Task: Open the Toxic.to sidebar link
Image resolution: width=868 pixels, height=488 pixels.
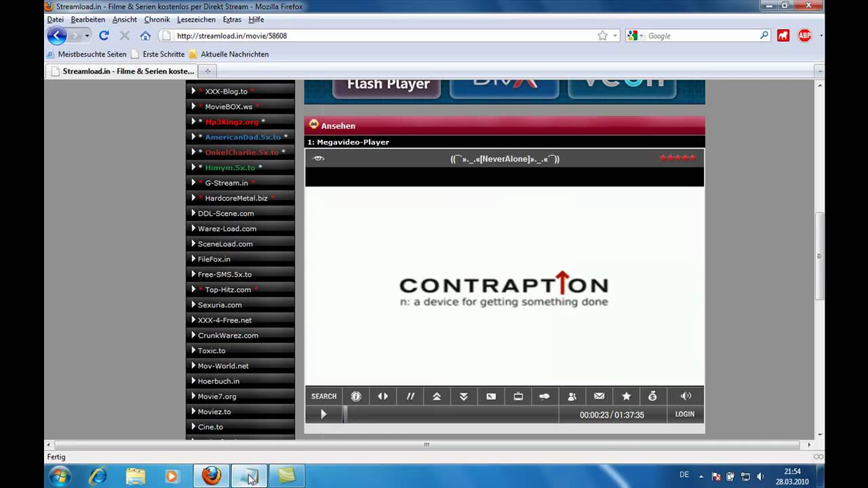Action: pyautogui.click(x=212, y=350)
